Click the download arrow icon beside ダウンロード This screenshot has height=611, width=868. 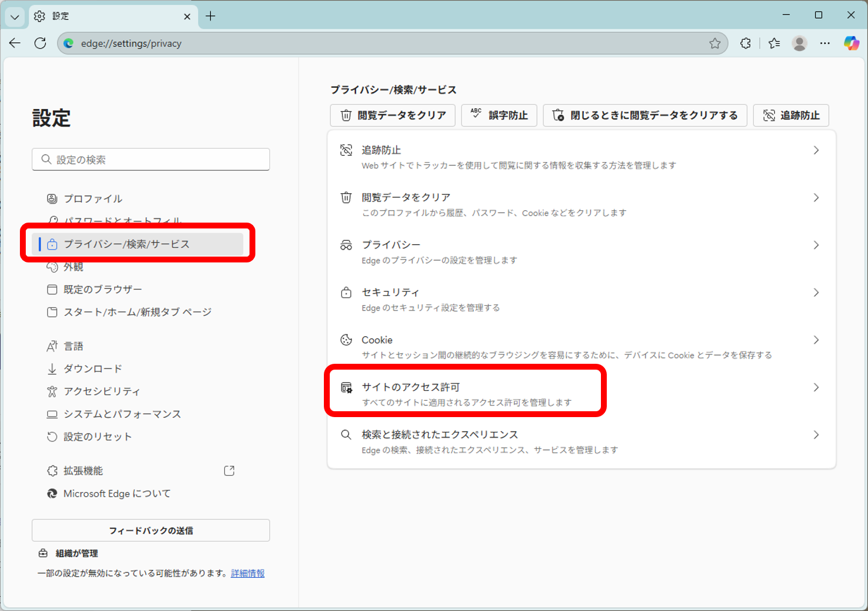pos(52,368)
